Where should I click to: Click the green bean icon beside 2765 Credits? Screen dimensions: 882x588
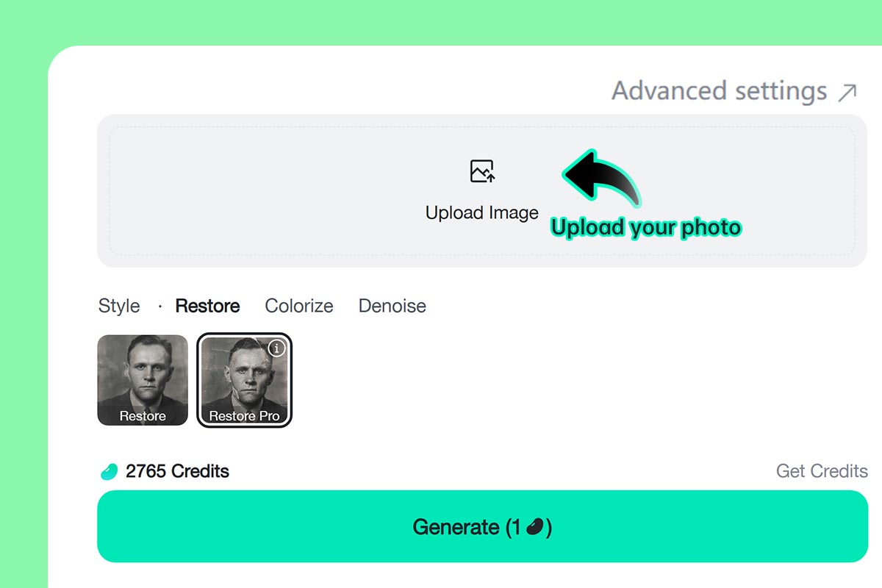pos(109,471)
